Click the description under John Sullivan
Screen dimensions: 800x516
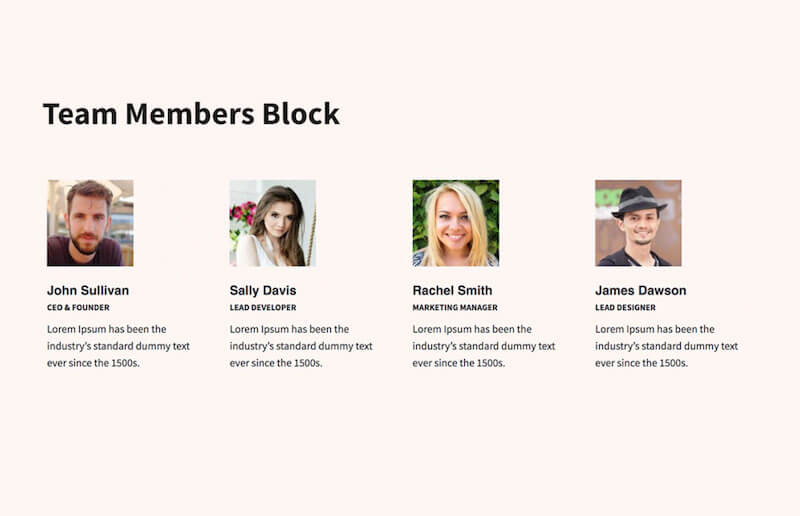[x=118, y=346]
